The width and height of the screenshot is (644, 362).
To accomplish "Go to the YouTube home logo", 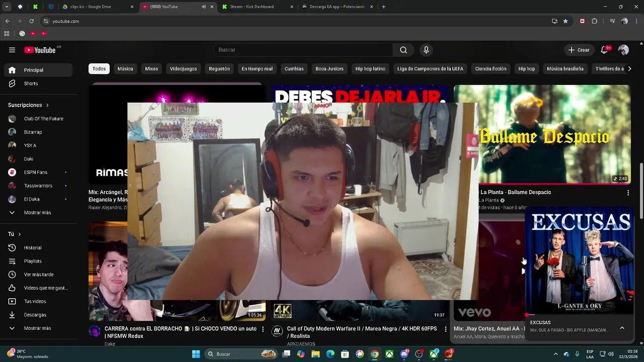I will [x=40, y=50].
